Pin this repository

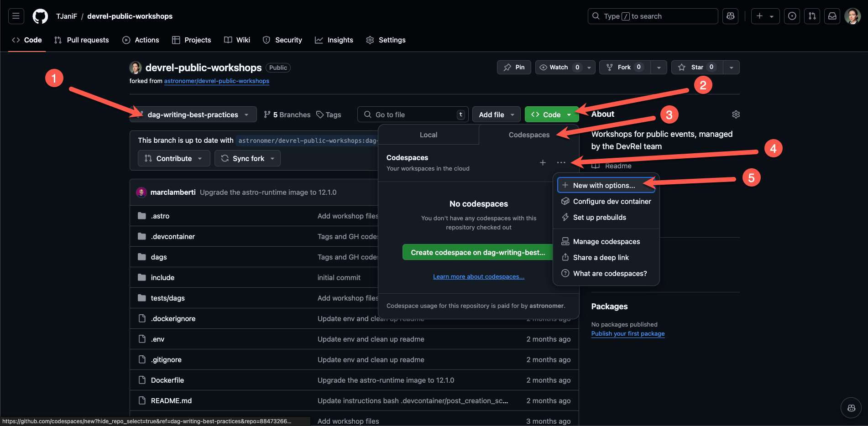pyautogui.click(x=514, y=67)
